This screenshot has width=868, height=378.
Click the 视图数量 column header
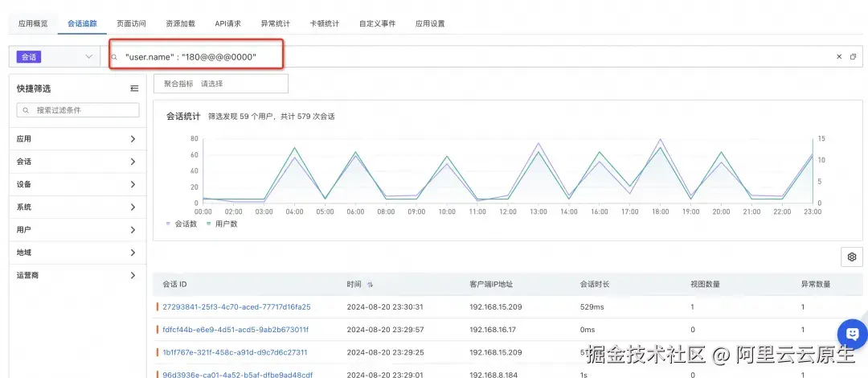[x=706, y=285]
